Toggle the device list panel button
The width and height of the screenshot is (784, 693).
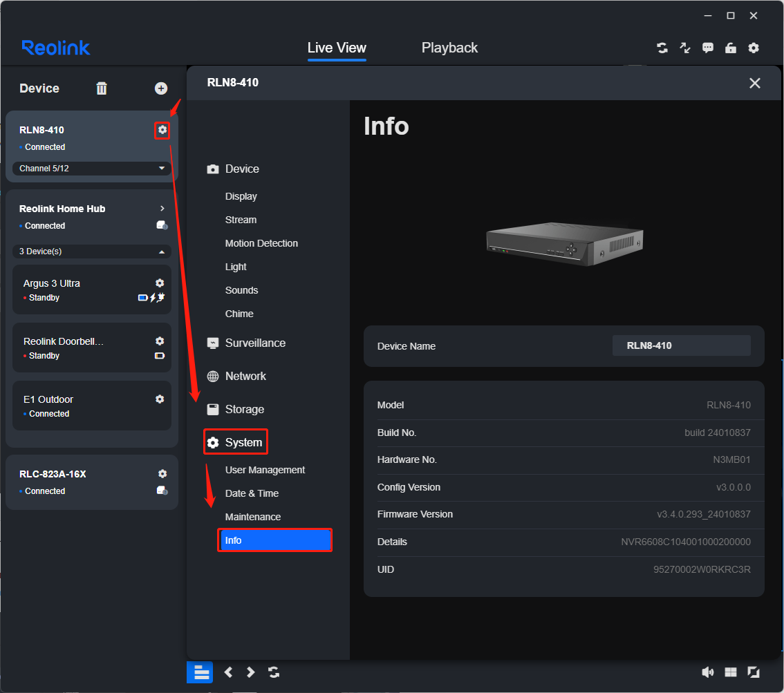tap(200, 672)
